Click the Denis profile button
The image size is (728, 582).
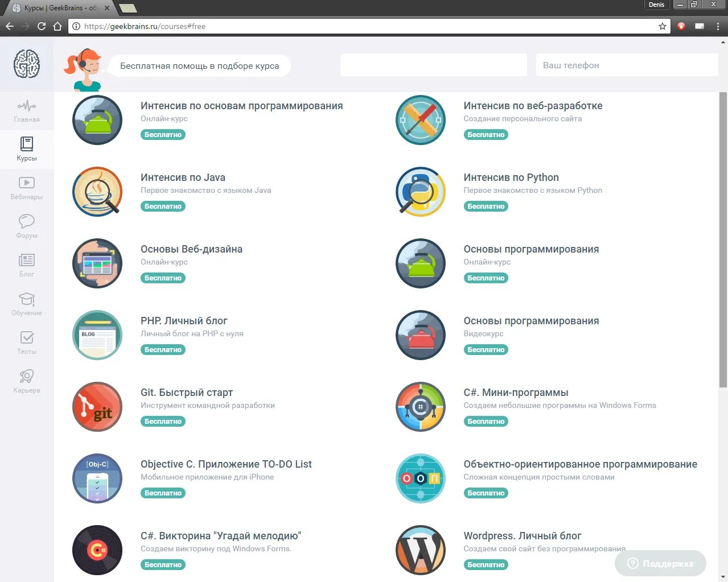656,5
